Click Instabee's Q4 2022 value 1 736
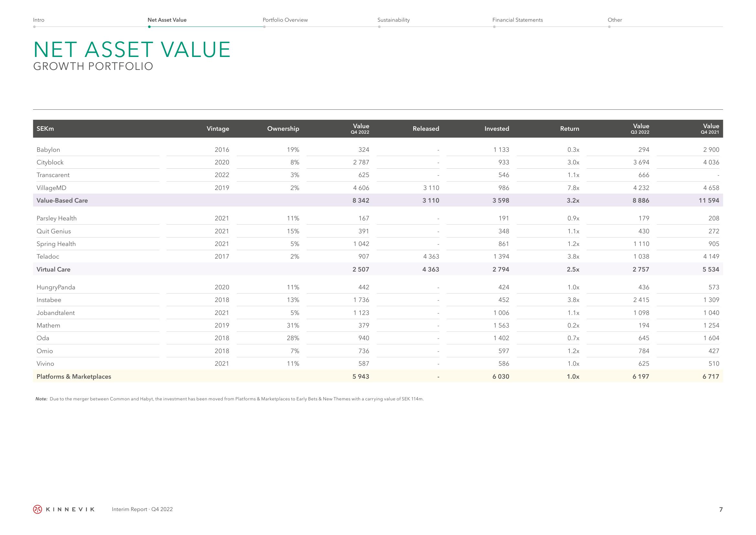The width and height of the screenshot is (756, 535). (x=361, y=300)
